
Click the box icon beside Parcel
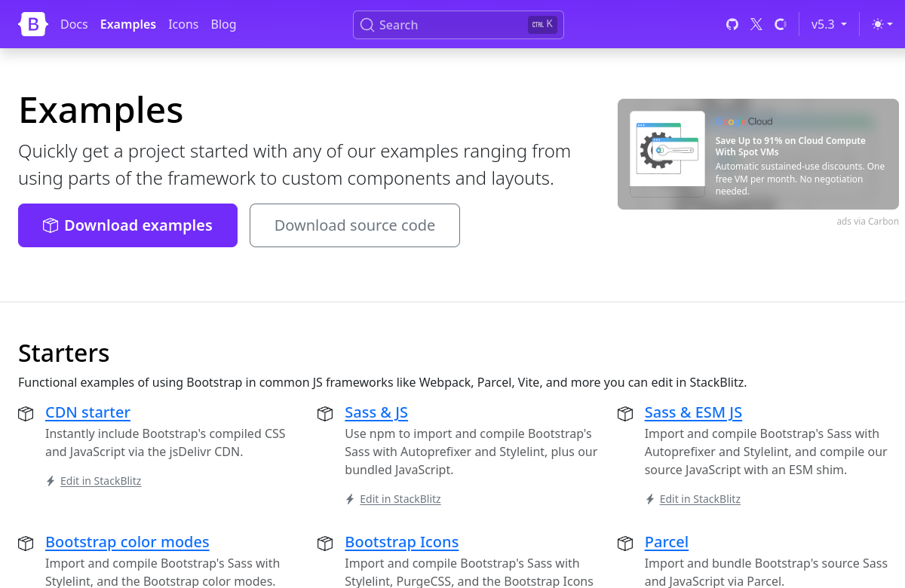click(625, 544)
